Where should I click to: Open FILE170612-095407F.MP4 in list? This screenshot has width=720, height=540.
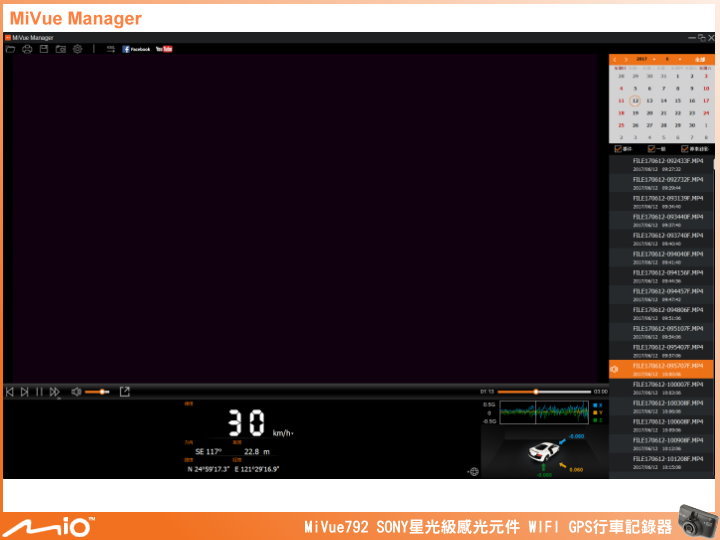coord(661,351)
